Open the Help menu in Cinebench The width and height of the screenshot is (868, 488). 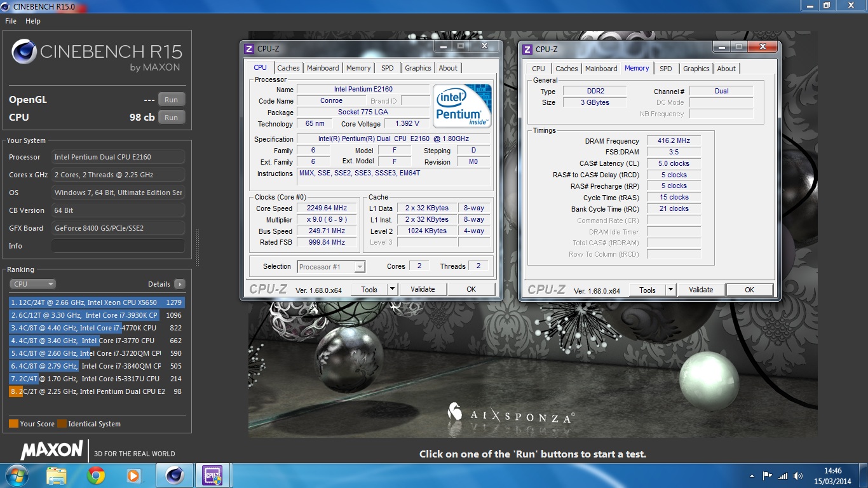point(33,21)
